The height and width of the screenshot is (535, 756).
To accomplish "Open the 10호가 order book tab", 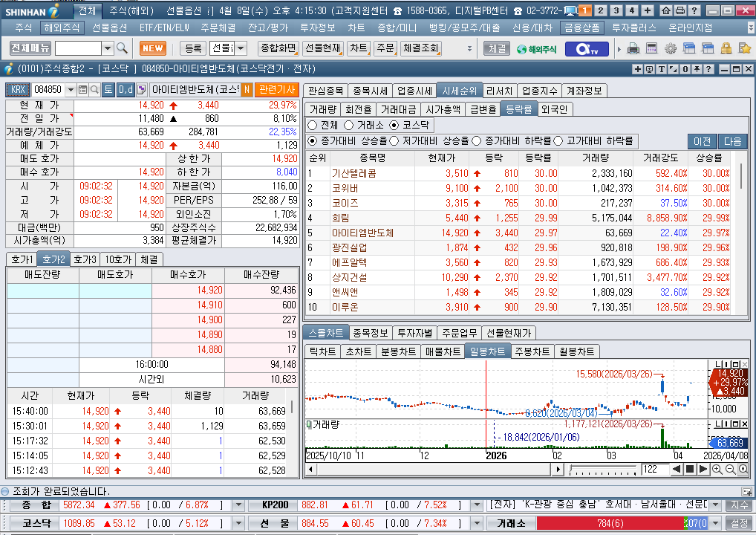I will coord(118,259).
